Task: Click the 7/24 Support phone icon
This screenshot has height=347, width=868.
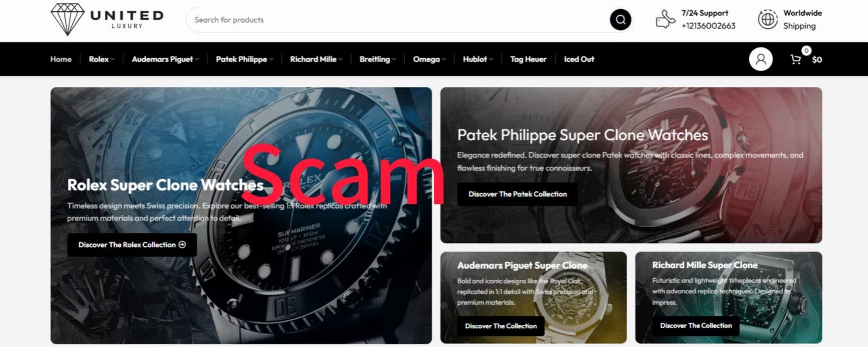Action: click(x=665, y=20)
